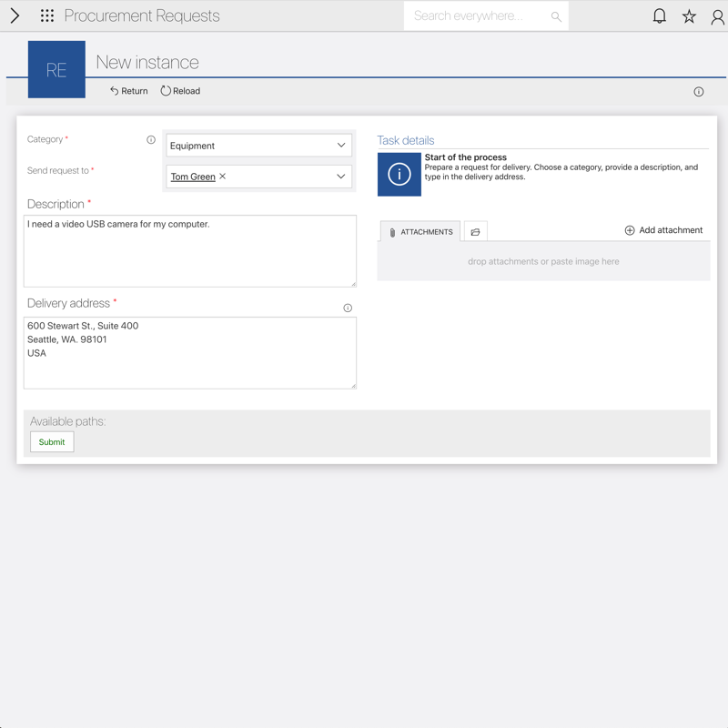Open the folder tab next to Attachments
This screenshot has width=728, height=728.
(x=475, y=232)
